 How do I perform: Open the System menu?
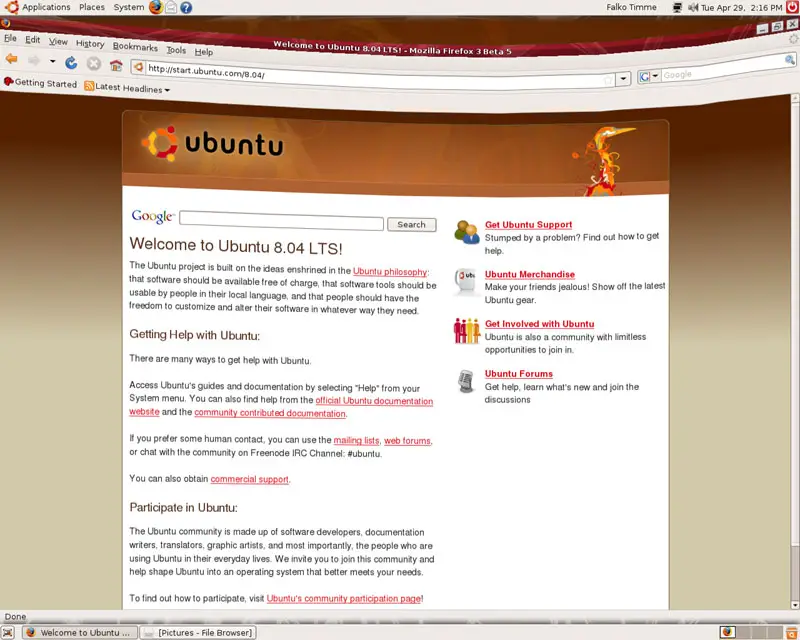(129, 7)
